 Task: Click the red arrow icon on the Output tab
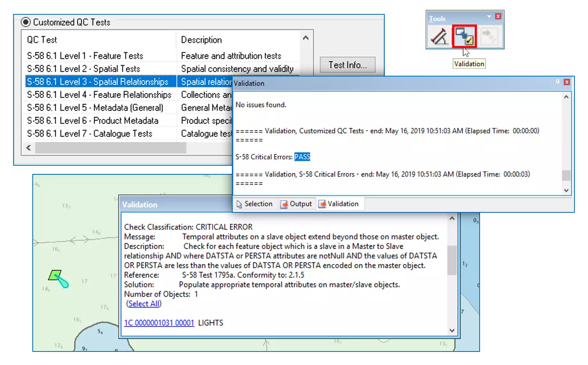point(284,204)
